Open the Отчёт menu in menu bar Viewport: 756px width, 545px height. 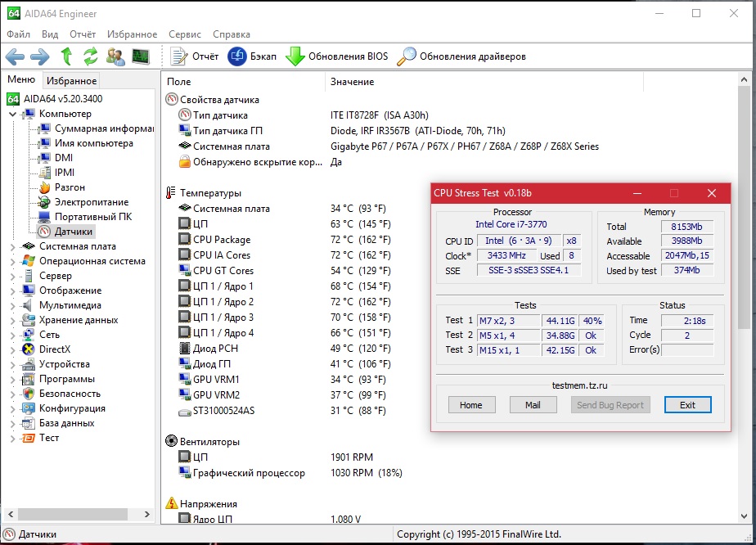83,34
